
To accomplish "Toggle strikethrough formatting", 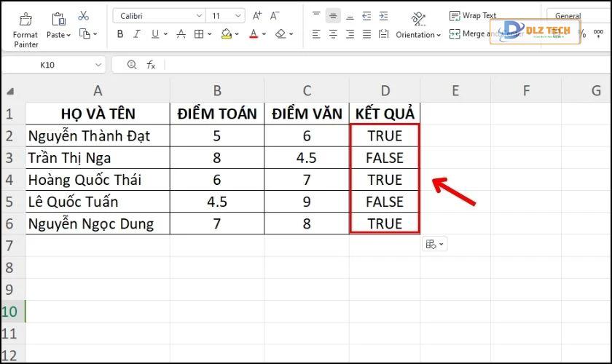I will [x=181, y=34].
